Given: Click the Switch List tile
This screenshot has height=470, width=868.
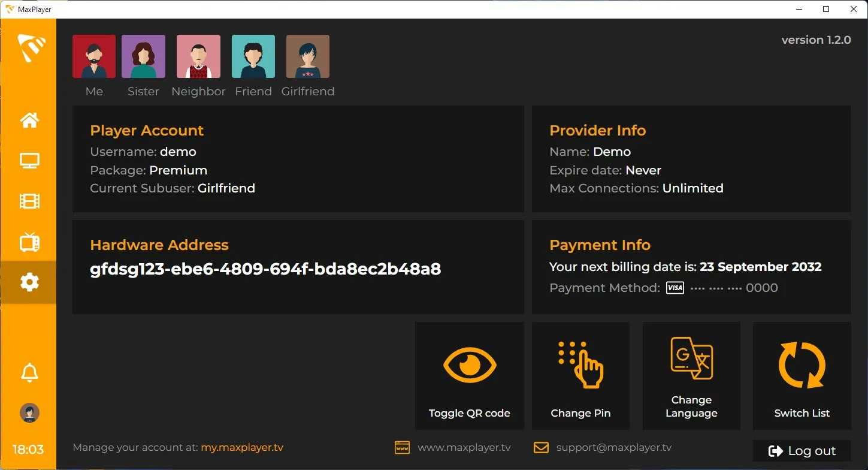Looking at the screenshot, I should tap(802, 376).
